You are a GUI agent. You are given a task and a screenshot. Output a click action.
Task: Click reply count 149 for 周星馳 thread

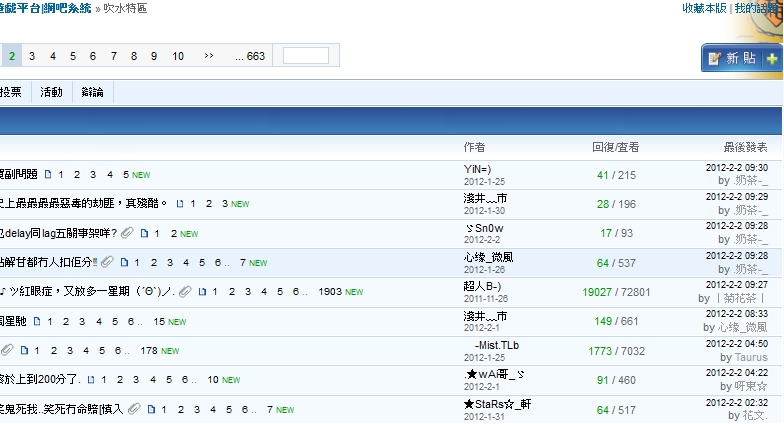(x=603, y=321)
